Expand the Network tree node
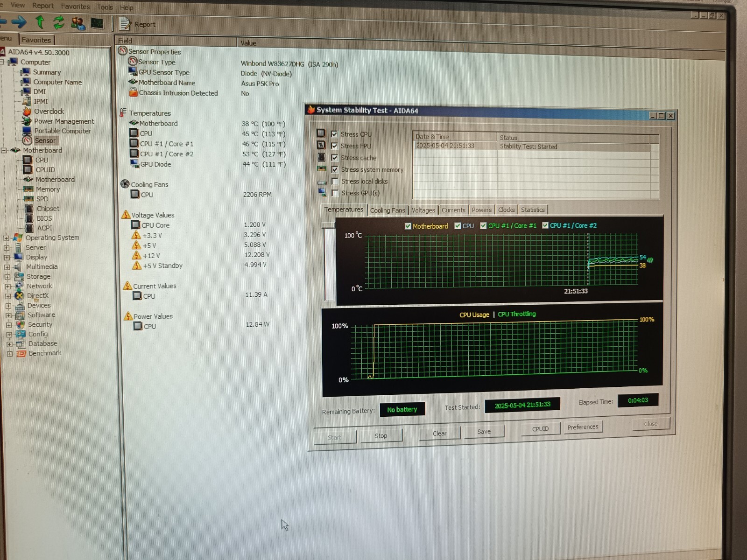This screenshot has height=560, width=747. point(7,287)
